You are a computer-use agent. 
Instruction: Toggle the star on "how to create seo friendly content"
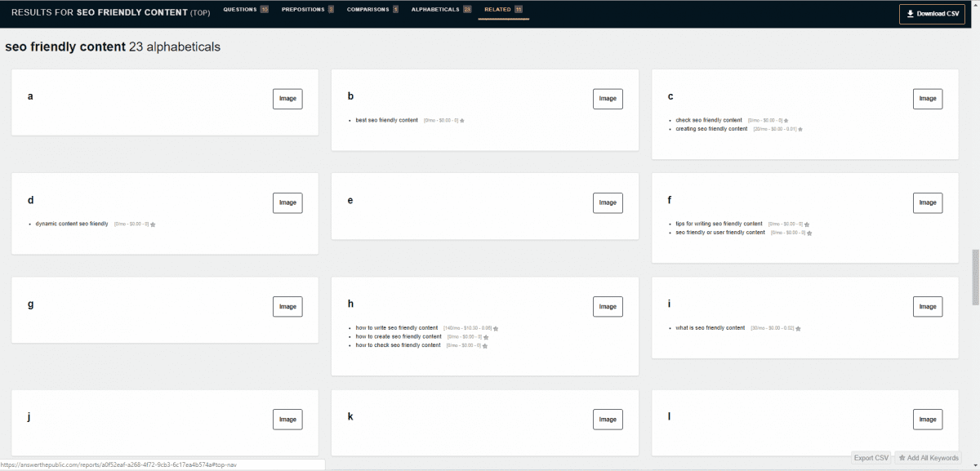pyautogui.click(x=487, y=336)
